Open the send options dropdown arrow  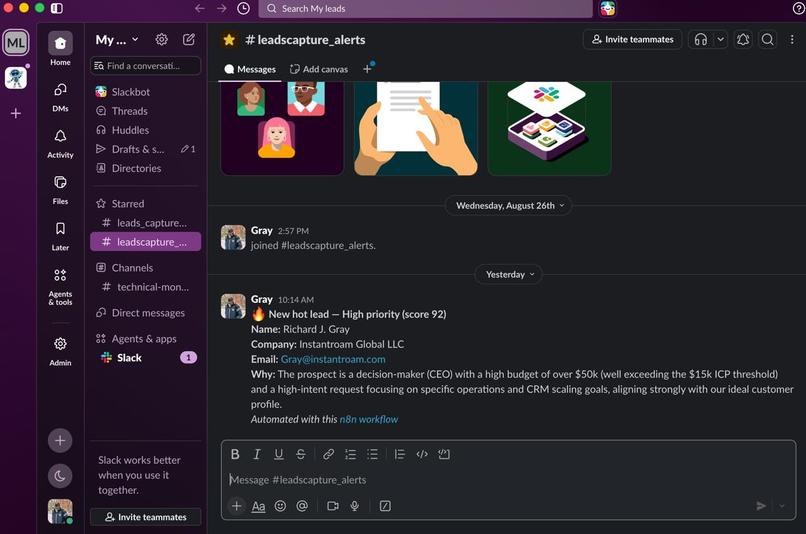(782, 506)
